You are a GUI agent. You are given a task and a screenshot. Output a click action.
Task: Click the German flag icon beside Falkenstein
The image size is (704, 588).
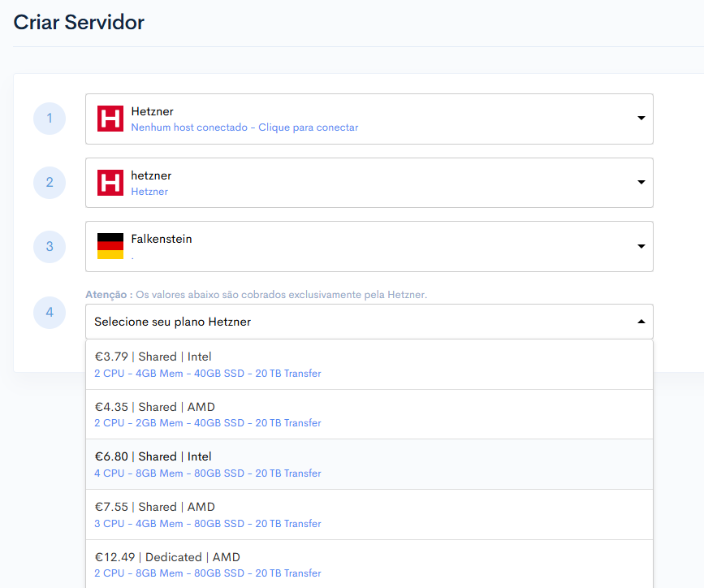(110, 246)
